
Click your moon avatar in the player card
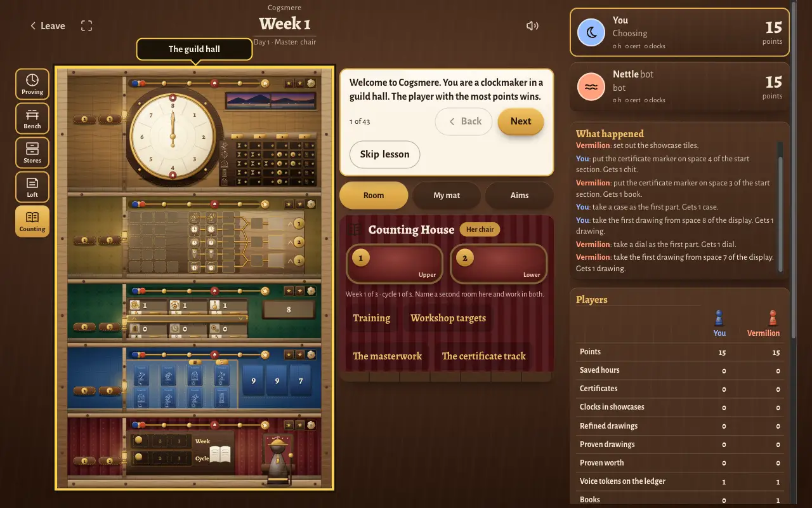(591, 32)
